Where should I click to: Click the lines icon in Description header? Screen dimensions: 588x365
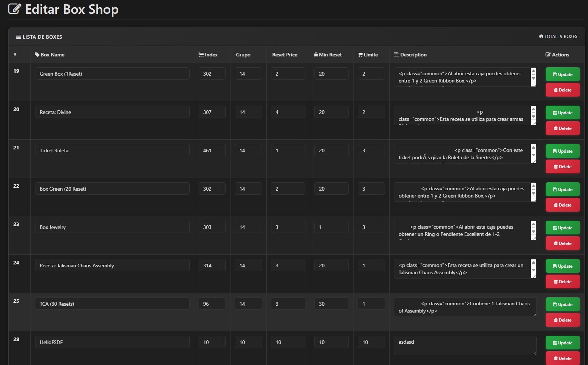[396, 55]
